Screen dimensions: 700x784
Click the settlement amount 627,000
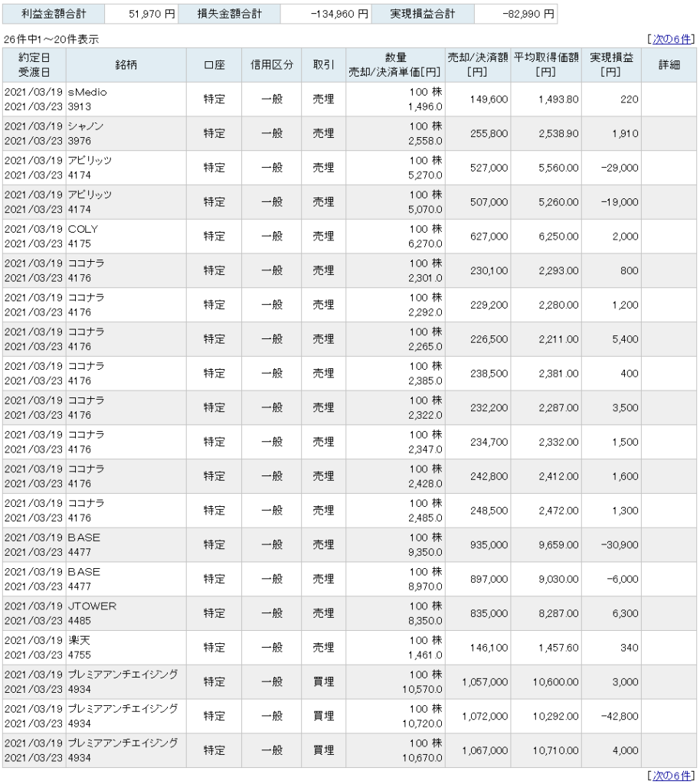(489, 237)
